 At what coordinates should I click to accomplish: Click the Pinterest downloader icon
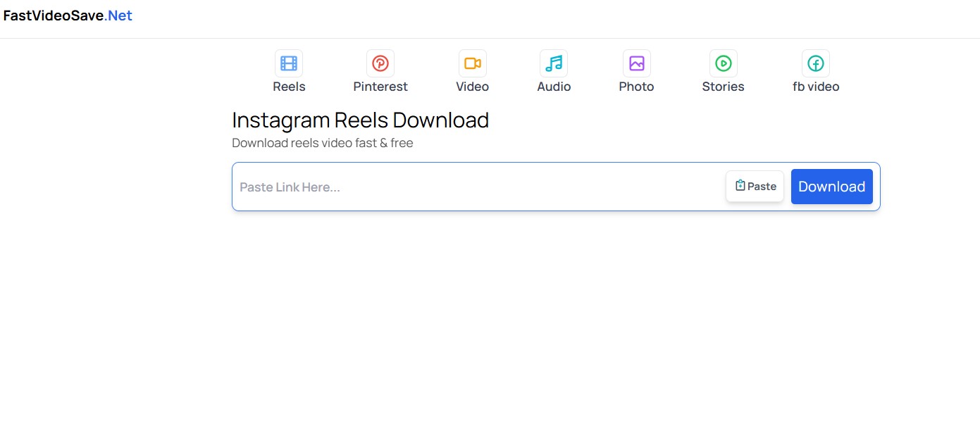[x=380, y=63]
